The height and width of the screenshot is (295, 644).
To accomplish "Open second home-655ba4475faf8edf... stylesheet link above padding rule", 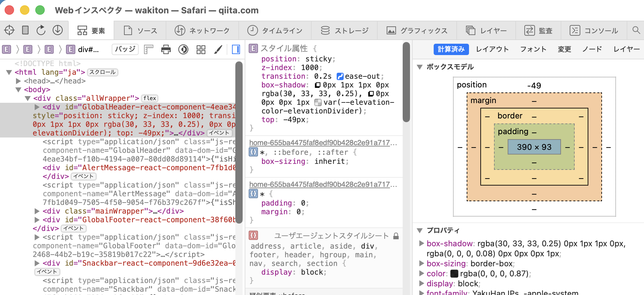I will [323, 185].
